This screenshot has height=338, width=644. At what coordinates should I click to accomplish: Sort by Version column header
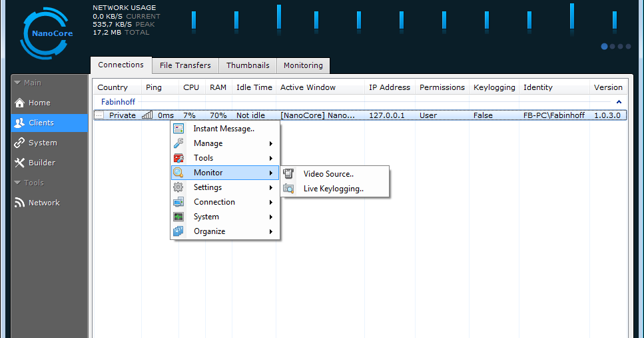[x=608, y=87]
